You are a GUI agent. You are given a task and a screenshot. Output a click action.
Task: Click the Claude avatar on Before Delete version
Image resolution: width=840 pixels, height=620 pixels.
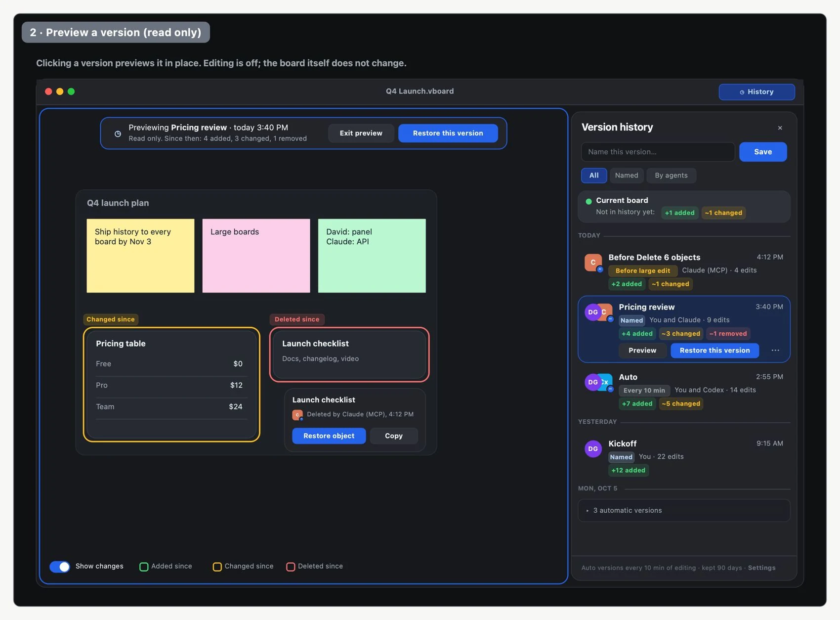[x=593, y=263]
